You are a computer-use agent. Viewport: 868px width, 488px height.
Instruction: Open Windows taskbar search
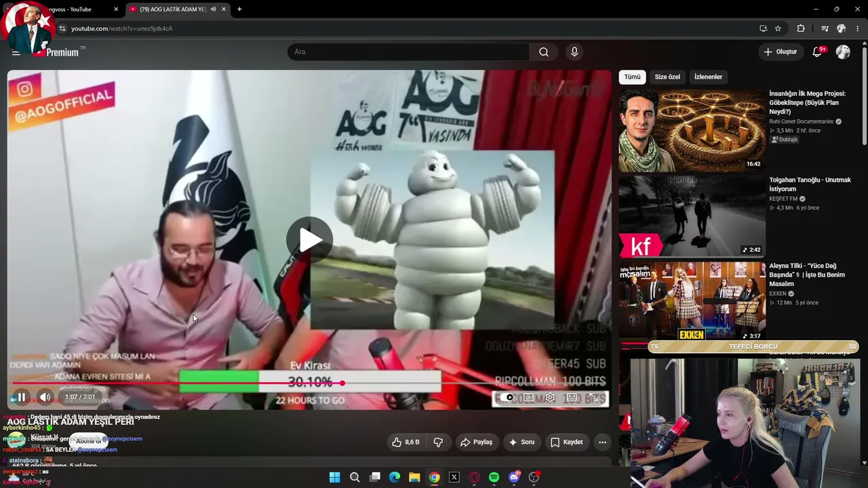[355, 477]
